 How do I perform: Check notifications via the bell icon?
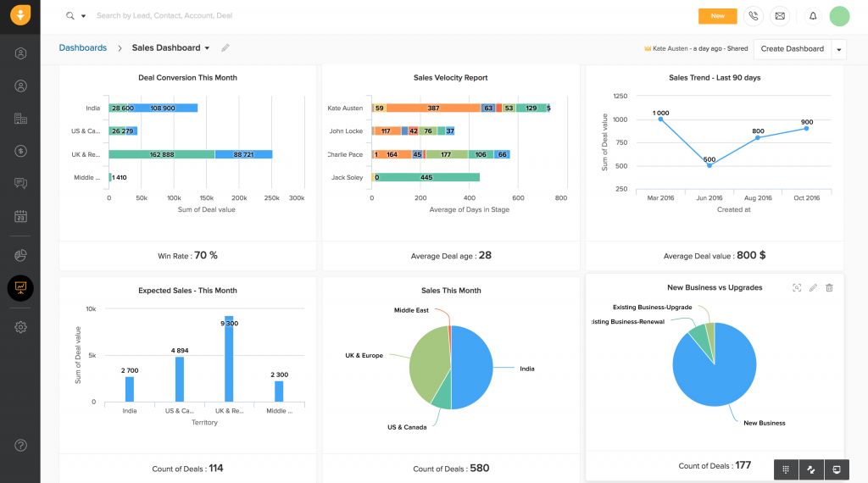click(813, 16)
